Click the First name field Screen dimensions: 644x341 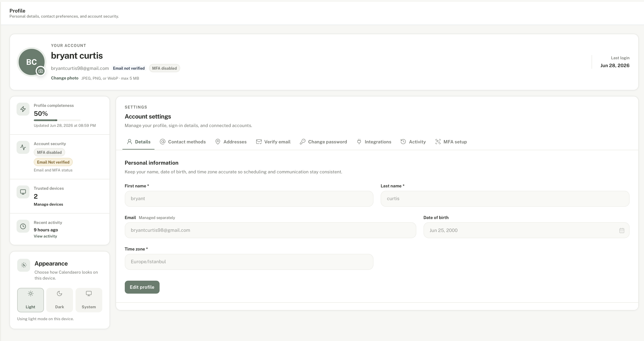coord(249,199)
